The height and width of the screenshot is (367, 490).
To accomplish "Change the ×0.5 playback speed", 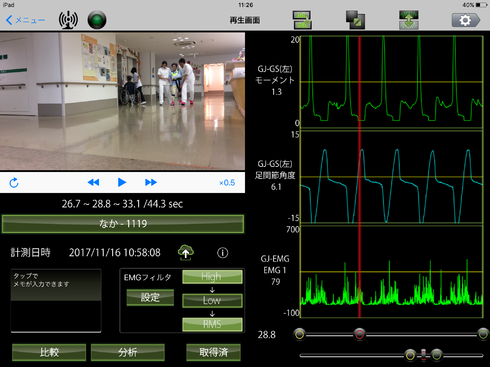I will pyautogui.click(x=227, y=183).
